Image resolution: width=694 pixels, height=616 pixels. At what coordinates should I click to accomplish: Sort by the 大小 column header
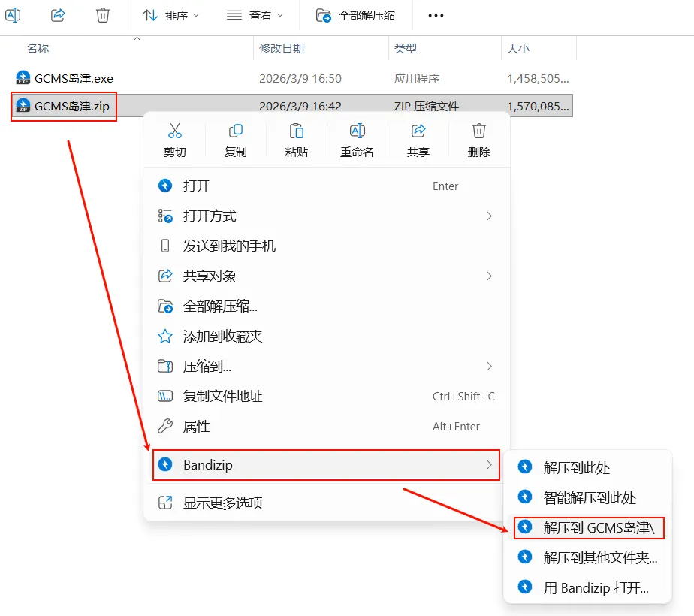tap(517, 48)
